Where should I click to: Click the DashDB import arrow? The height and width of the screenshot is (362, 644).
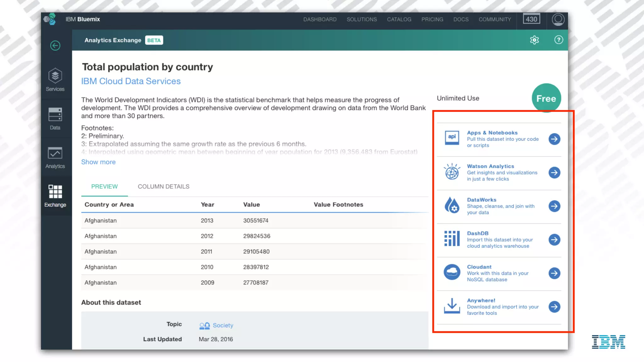(x=554, y=240)
